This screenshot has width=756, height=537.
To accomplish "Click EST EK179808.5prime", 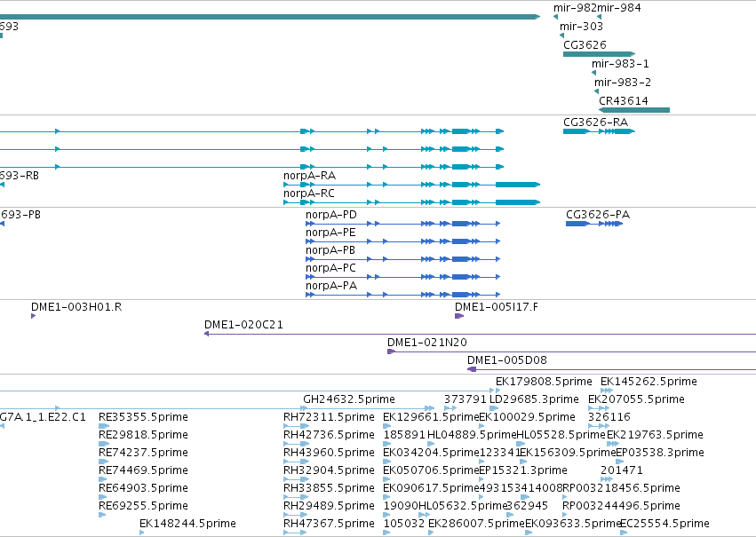I will tap(544, 382).
